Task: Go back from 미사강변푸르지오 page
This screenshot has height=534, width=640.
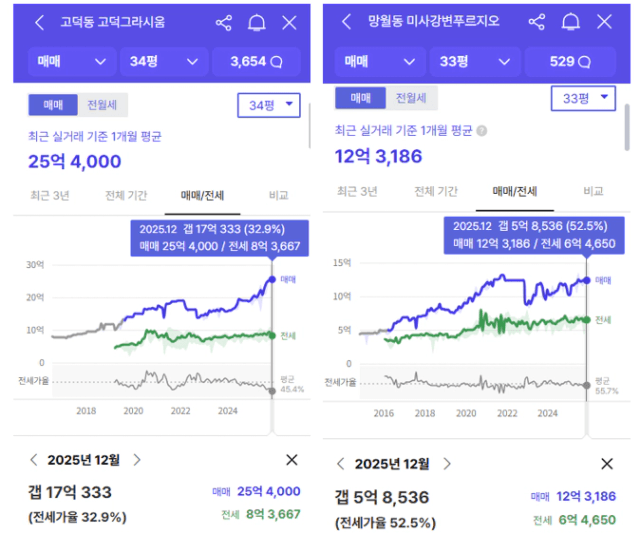Action: tap(347, 21)
